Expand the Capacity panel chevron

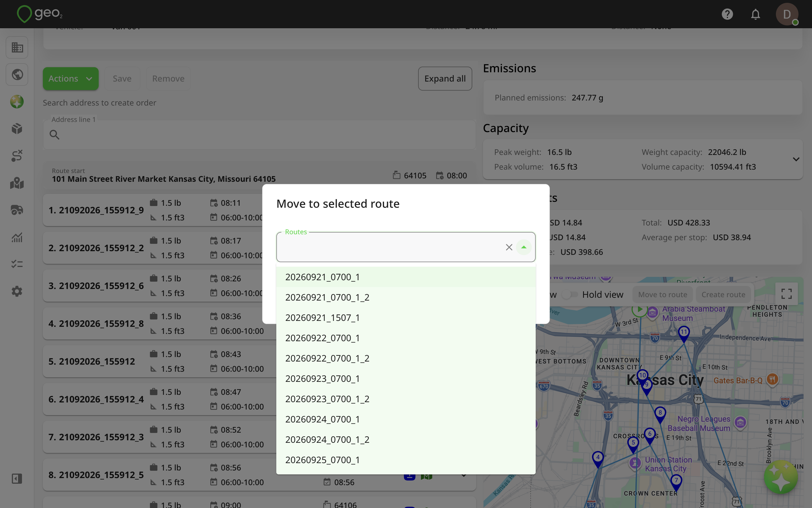pos(796,159)
